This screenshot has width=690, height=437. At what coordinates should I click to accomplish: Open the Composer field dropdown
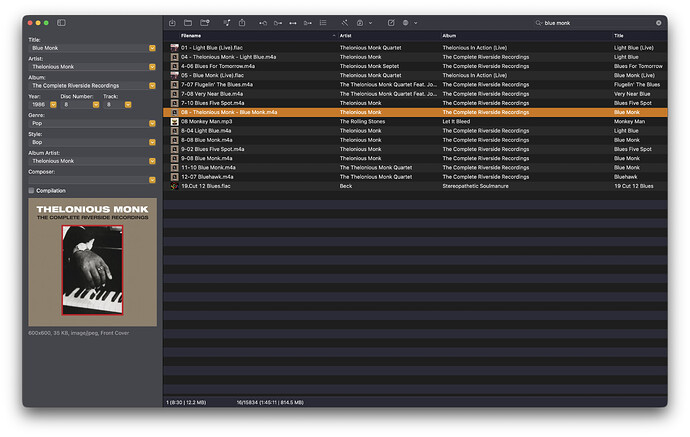coord(152,180)
